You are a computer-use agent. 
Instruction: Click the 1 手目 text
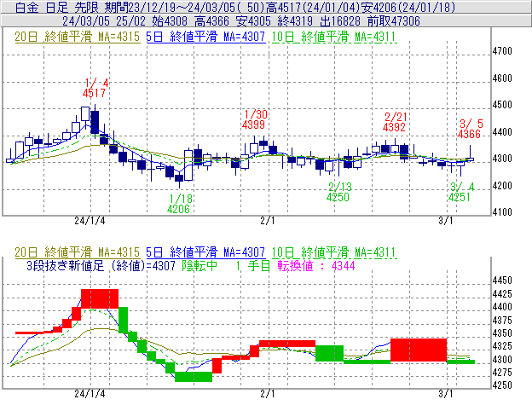(x=253, y=265)
